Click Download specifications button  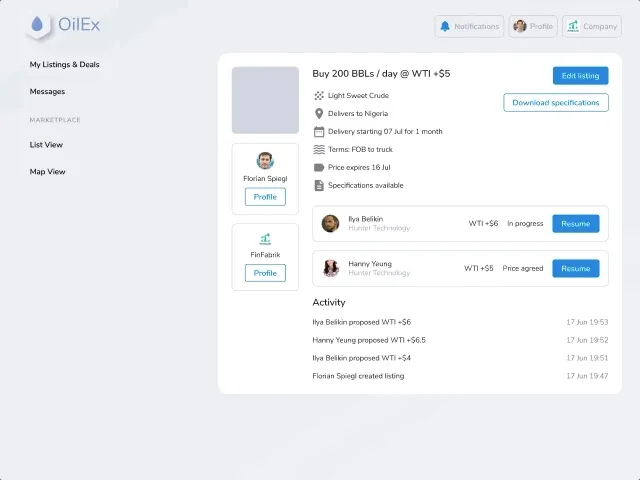pos(556,102)
